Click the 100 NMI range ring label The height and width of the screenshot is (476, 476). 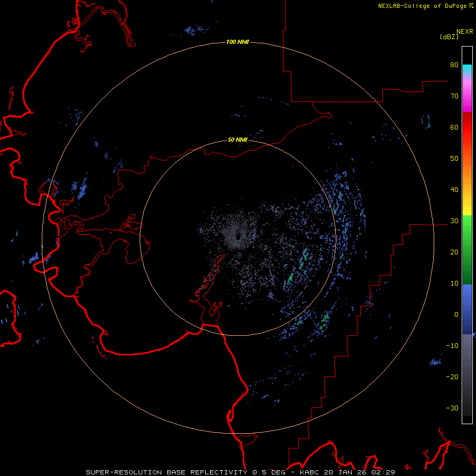[237, 42]
